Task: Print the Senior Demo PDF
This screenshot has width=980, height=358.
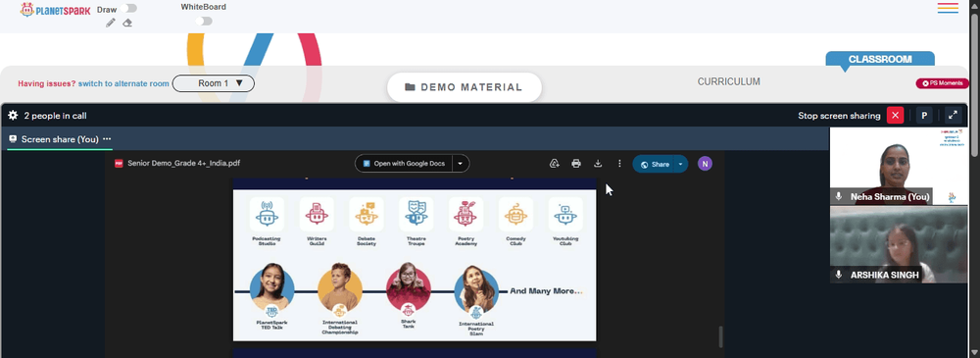Action: tap(576, 164)
